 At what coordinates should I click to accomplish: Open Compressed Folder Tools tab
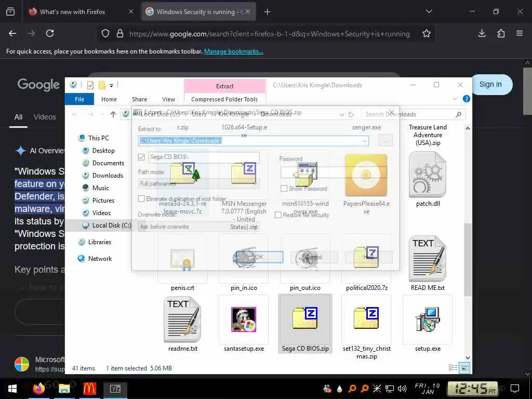(224, 99)
